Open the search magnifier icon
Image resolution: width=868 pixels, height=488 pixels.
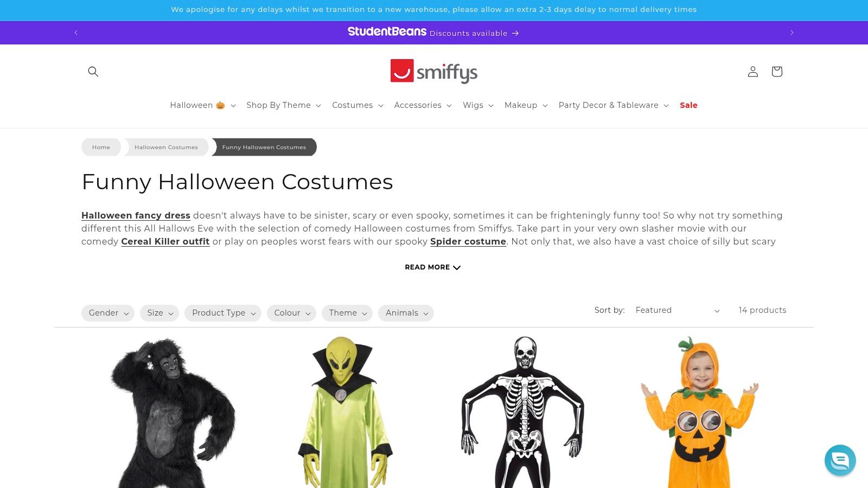(93, 72)
